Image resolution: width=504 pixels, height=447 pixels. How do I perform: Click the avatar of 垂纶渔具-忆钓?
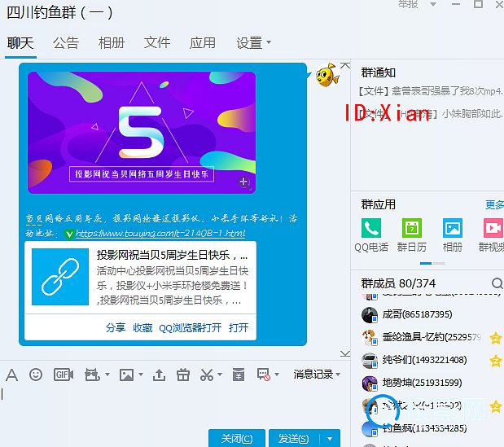(370, 337)
